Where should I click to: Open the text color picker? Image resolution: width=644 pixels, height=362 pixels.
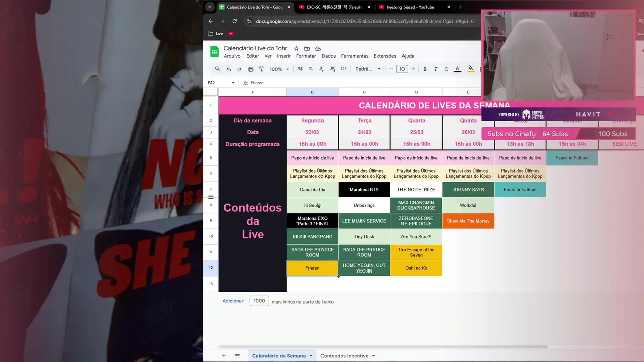pos(457,69)
